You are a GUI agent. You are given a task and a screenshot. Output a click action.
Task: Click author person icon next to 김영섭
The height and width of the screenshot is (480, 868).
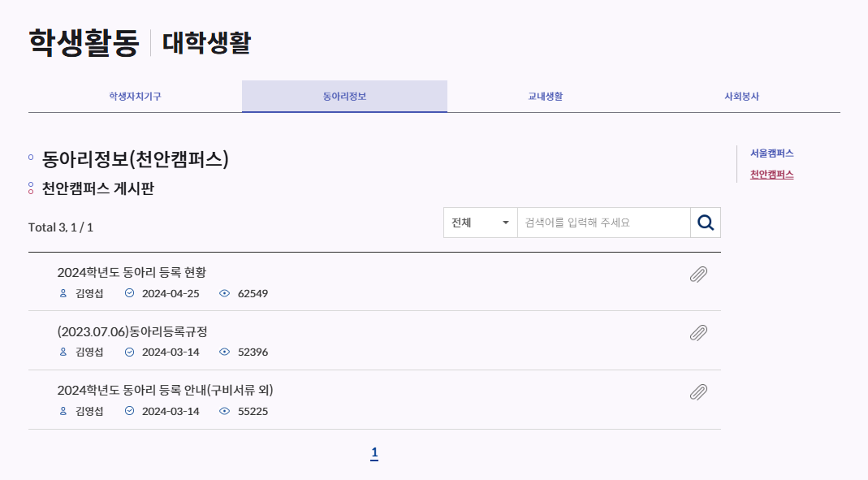tap(63, 295)
